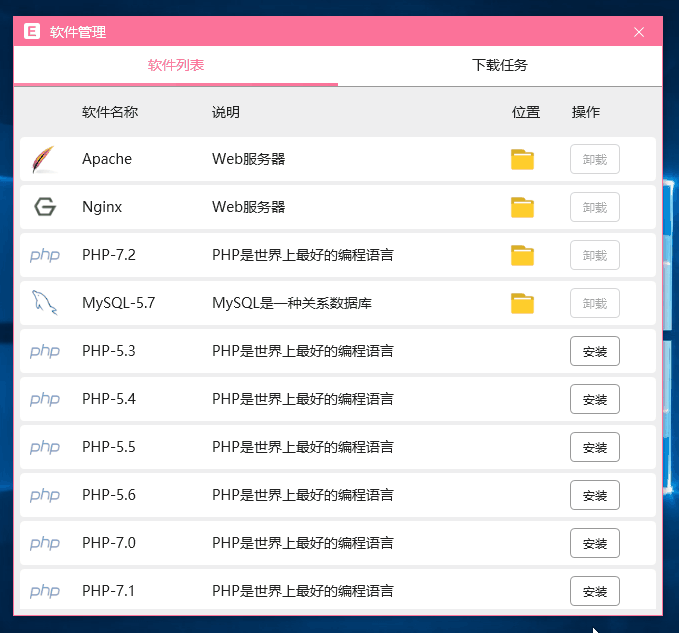Install PHP-5.3 with 安装 button
Screen dimensions: 679x633
tap(595, 351)
